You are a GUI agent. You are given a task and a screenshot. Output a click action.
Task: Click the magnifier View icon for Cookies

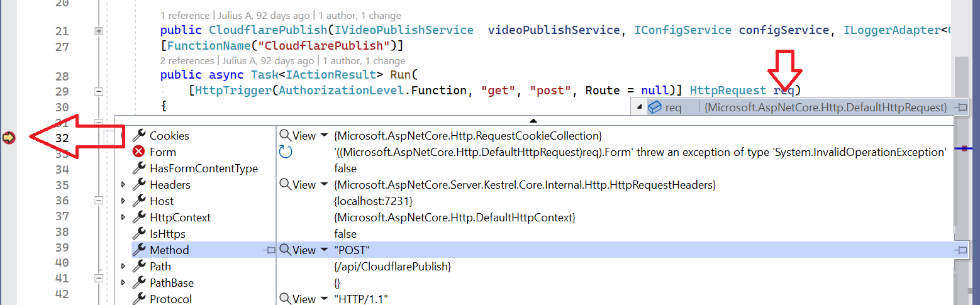pos(286,136)
